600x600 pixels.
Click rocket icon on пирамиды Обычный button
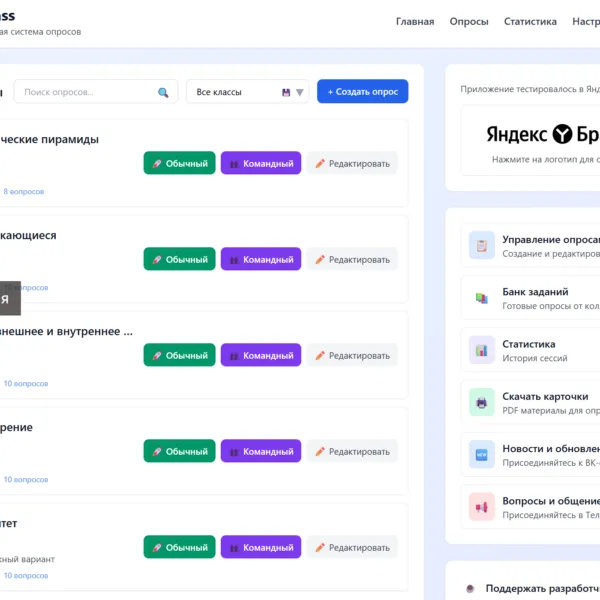click(157, 164)
